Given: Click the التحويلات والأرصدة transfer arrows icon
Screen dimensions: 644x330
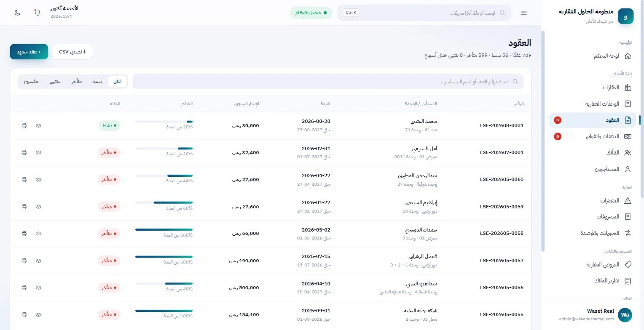Looking at the screenshot, I should [628, 233].
